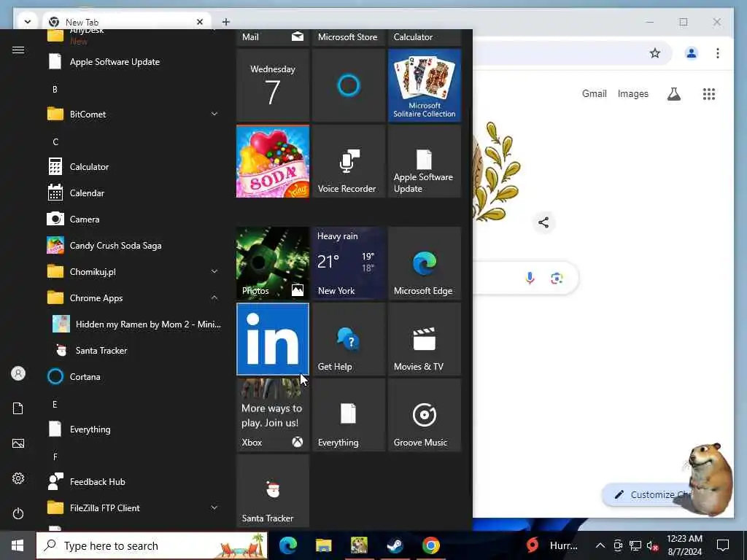
Task: Click the Power icon
Action: click(x=18, y=513)
